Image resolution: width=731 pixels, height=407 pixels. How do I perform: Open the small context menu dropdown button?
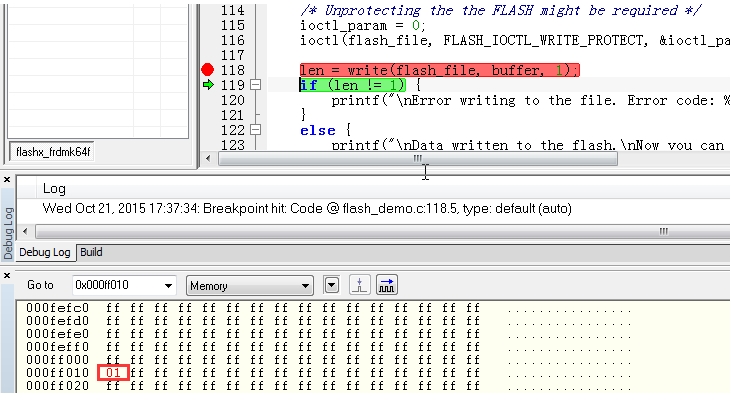click(332, 286)
